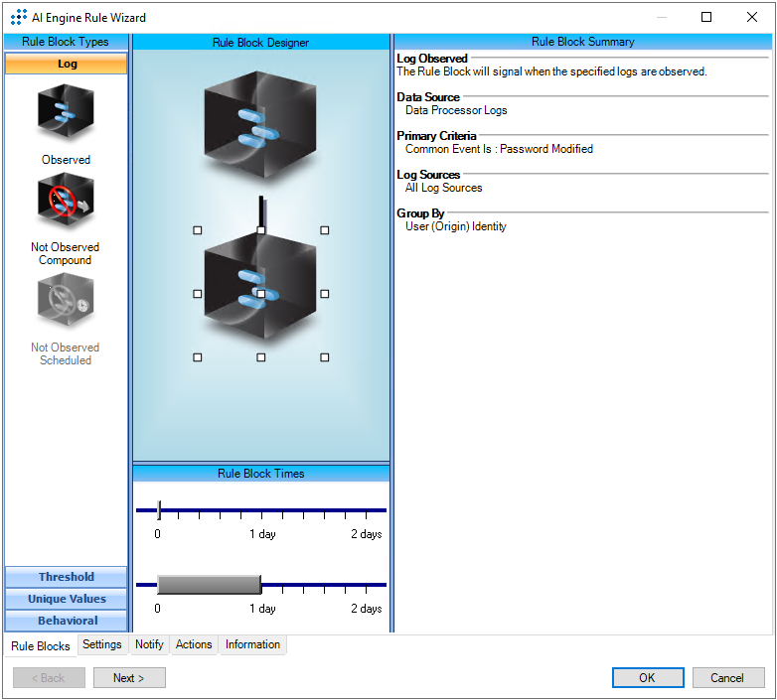Screen dimensions: 777x700
Task: Cancel the rule wizard
Action: [x=726, y=678]
